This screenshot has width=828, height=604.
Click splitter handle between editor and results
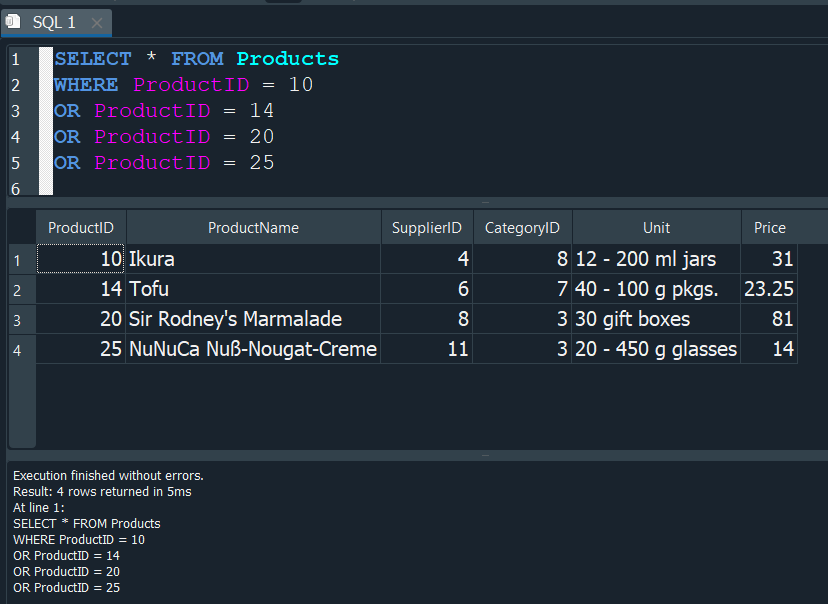(485, 202)
